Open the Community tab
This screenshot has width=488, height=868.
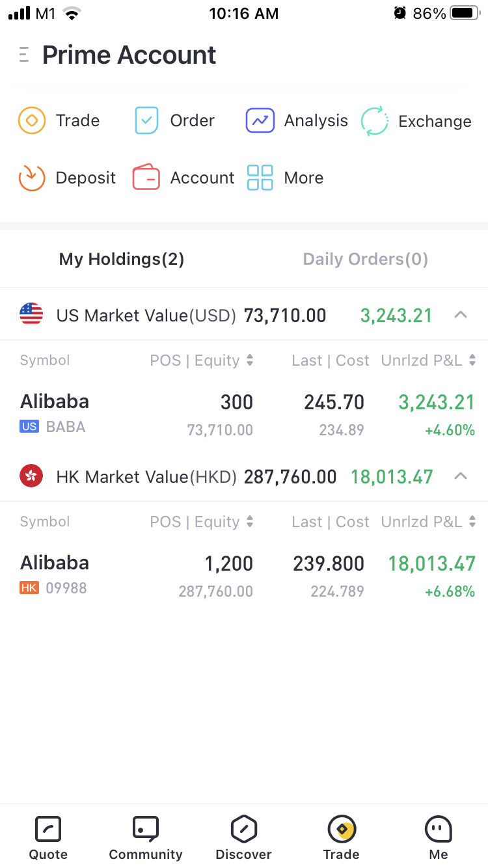pyautogui.click(x=146, y=838)
